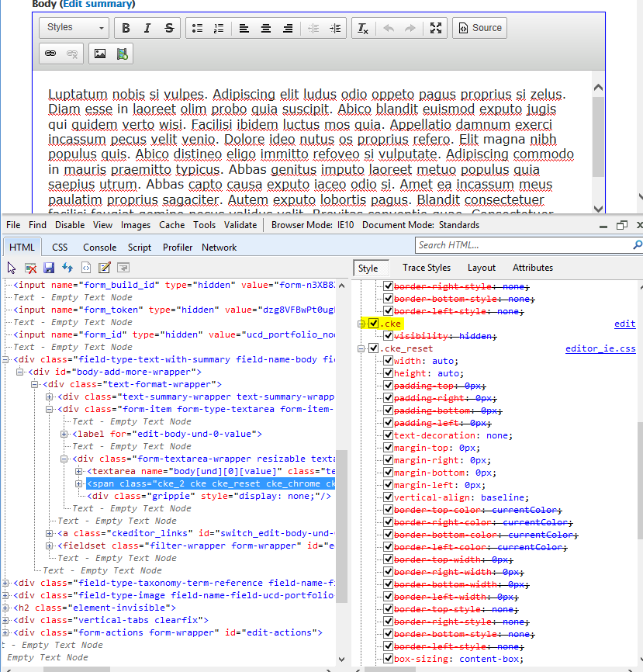The width and height of the screenshot is (643, 672).
Task: Click the search magnifier in Search HTML box
Action: (638, 244)
